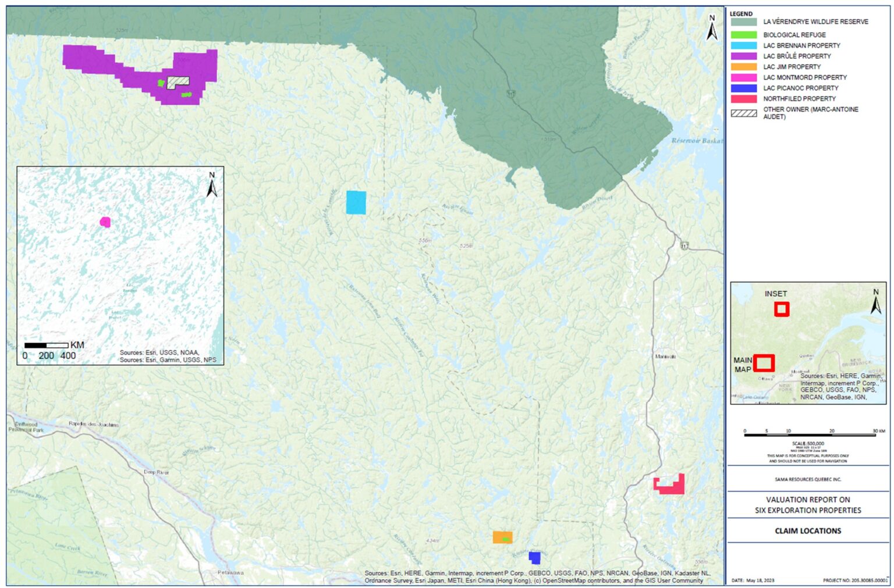Screen dimensions: 894x588
Task: Click the 'LAC BRÛLÉ PROPERTY' legend label
Action: click(797, 56)
